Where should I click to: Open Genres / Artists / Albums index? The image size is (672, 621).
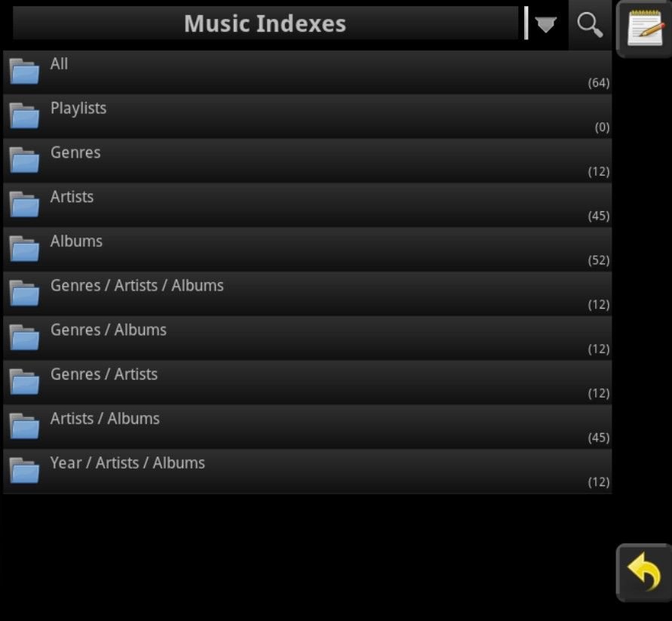tap(307, 294)
